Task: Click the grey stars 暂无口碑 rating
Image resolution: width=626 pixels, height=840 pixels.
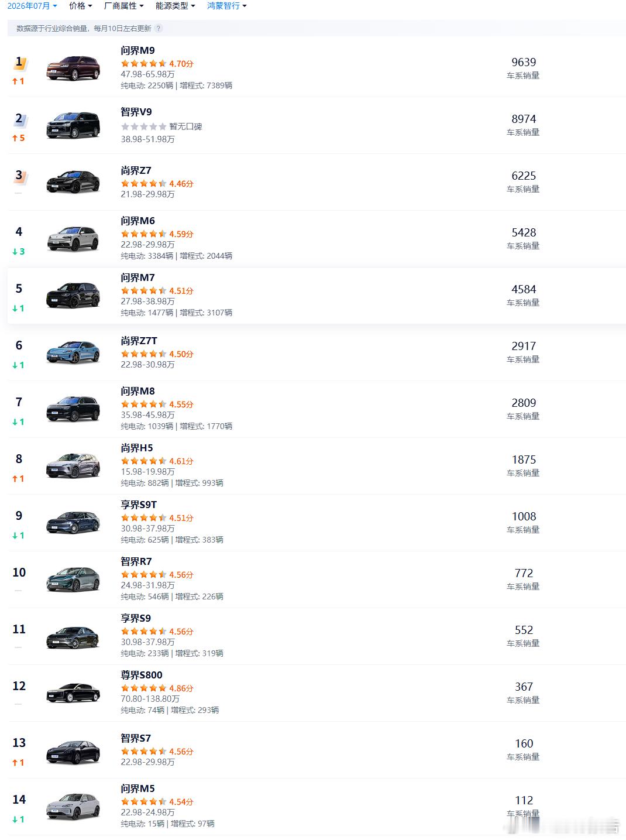Action: (161, 126)
